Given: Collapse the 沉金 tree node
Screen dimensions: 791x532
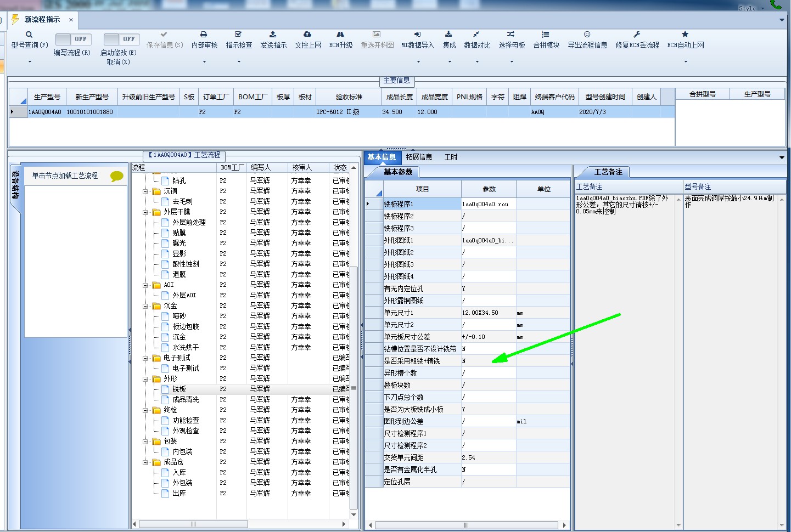Looking at the screenshot, I should (146, 306).
